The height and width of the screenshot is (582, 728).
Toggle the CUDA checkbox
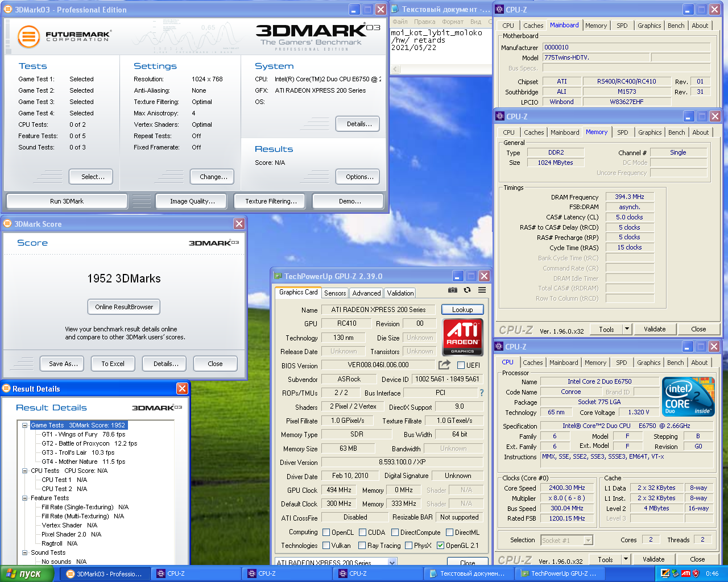(362, 533)
